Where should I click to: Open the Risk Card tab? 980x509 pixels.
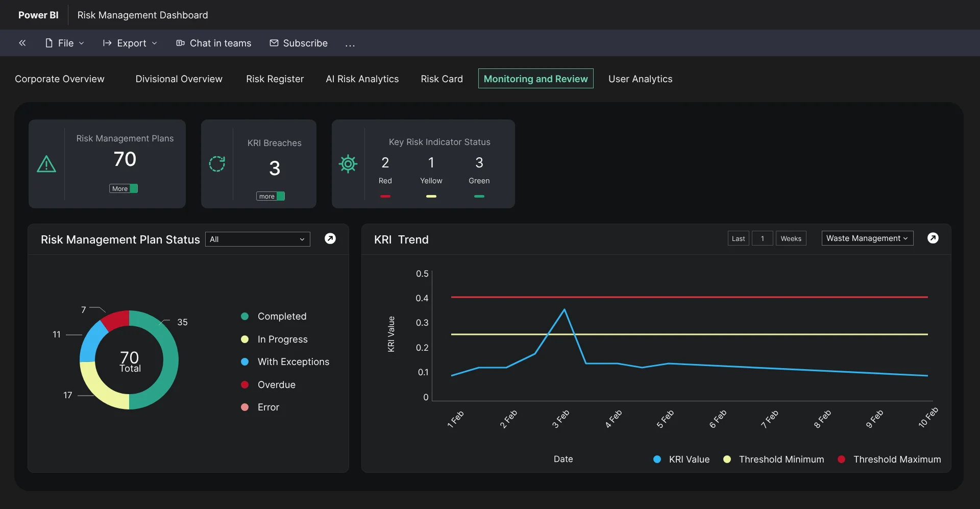pyautogui.click(x=442, y=79)
